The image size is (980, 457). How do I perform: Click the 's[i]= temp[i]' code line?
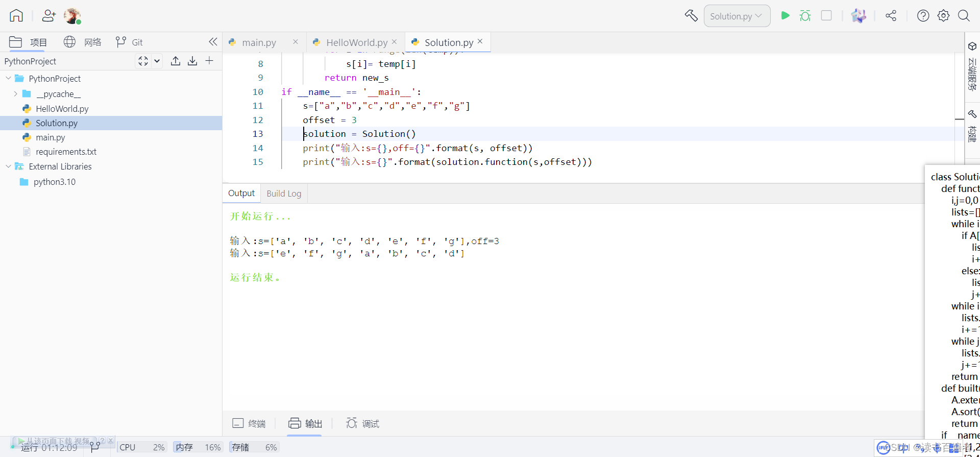click(x=381, y=64)
